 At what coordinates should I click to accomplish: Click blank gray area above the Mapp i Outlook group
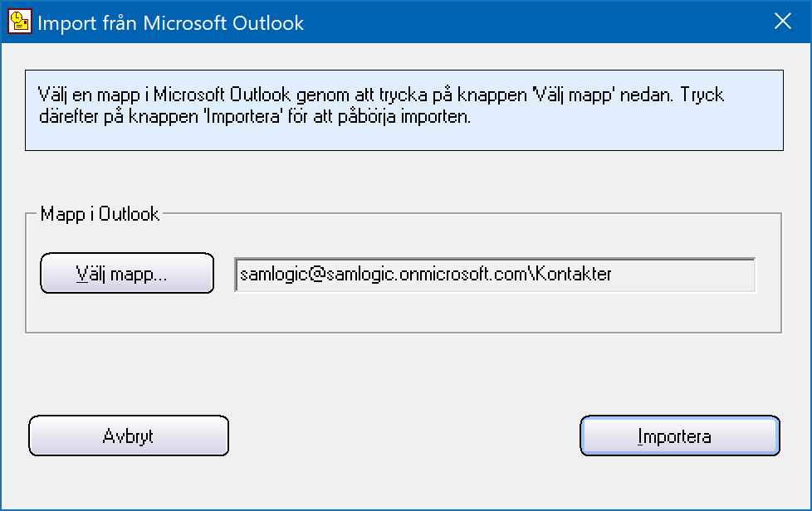click(x=404, y=178)
